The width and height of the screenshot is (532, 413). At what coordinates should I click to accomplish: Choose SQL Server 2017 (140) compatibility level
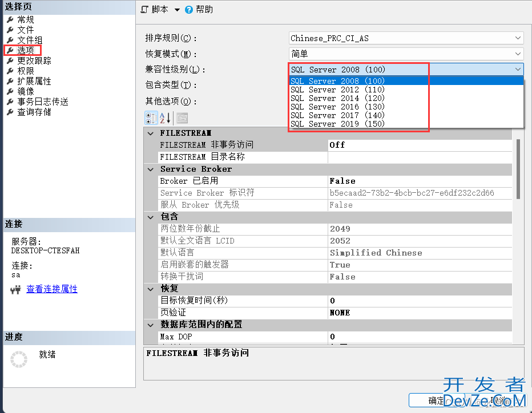(x=406, y=115)
